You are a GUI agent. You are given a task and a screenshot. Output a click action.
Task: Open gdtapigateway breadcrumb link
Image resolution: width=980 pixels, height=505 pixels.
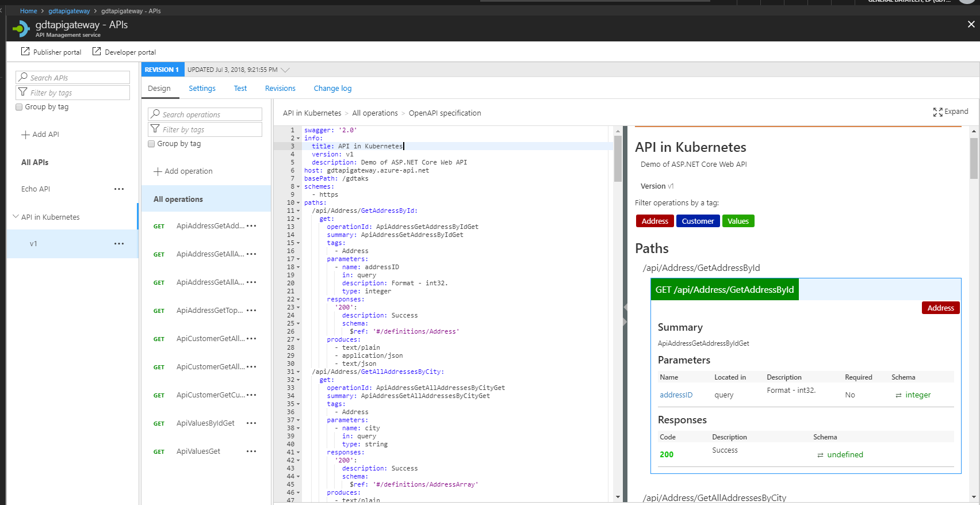(x=69, y=11)
